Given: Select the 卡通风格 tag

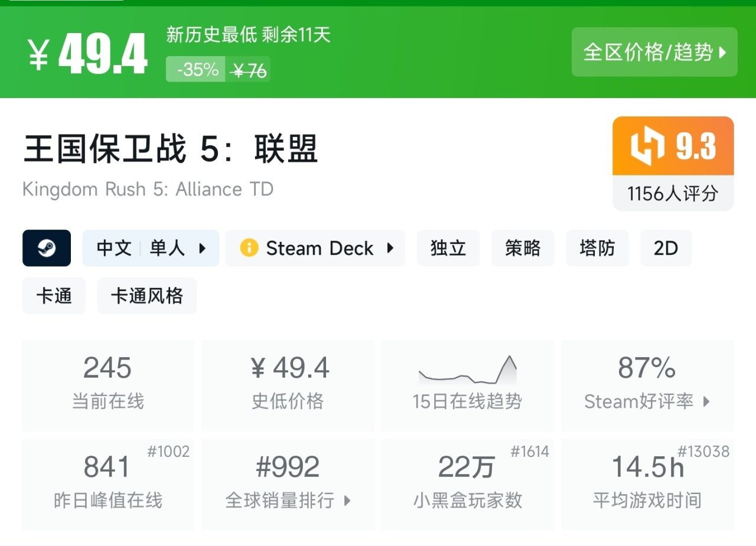Looking at the screenshot, I should [x=146, y=296].
